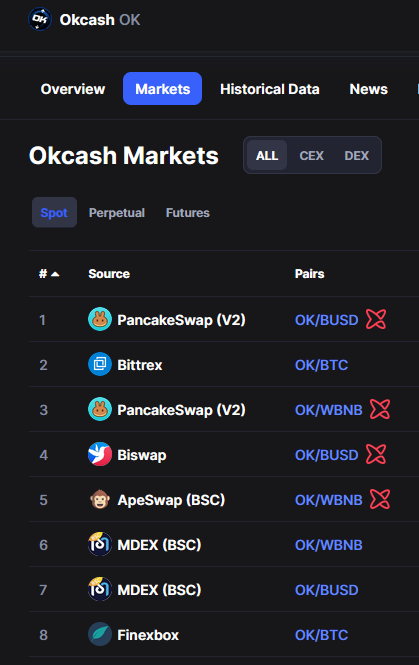This screenshot has height=665, width=419.
Task: Select the Futures market type
Action: 187,212
